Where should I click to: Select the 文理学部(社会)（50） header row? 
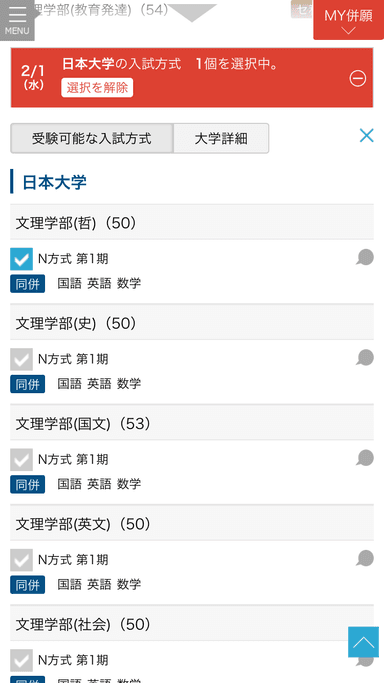point(192,623)
